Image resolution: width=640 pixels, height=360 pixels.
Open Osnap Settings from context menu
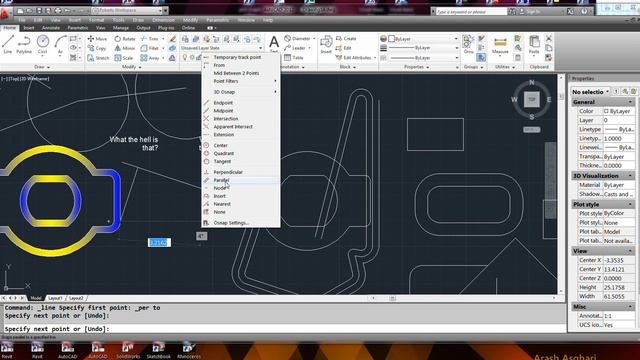(241, 223)
